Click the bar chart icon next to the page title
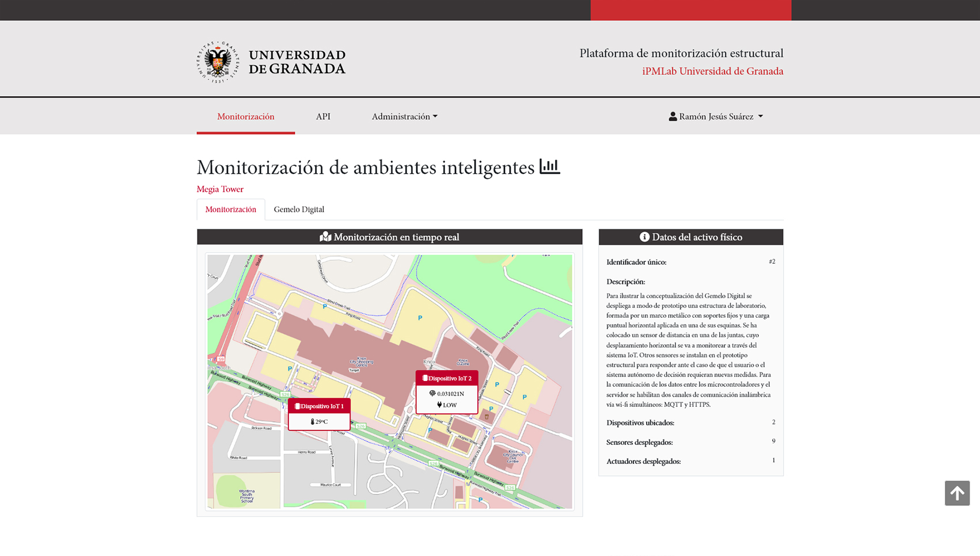 point(549,167)
